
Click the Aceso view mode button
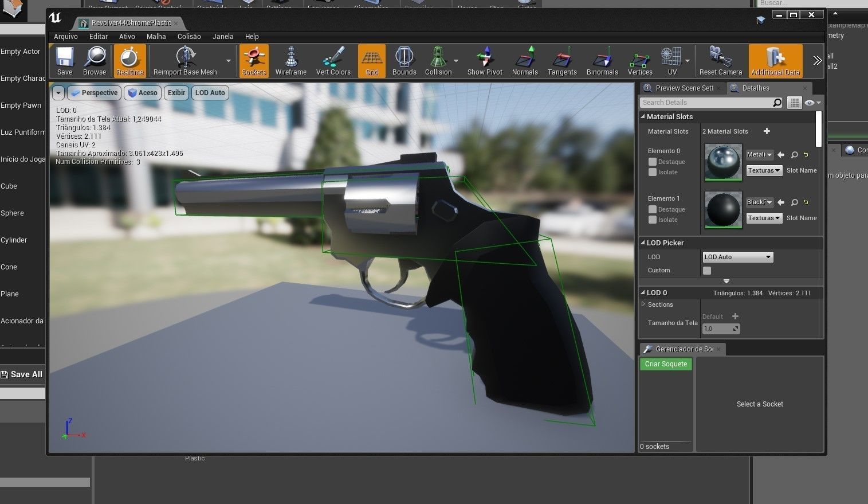(143, 93)
